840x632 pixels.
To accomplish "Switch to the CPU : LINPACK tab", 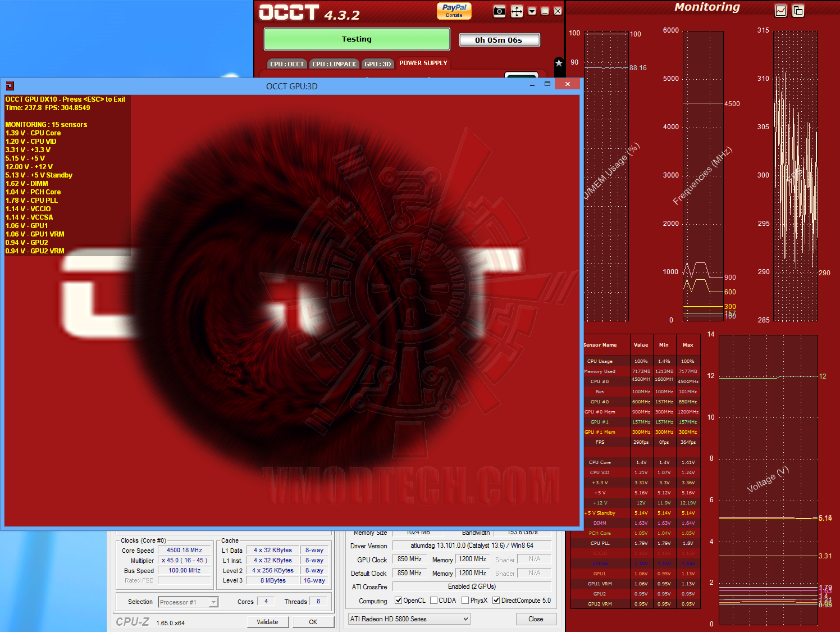I will 334,64.
